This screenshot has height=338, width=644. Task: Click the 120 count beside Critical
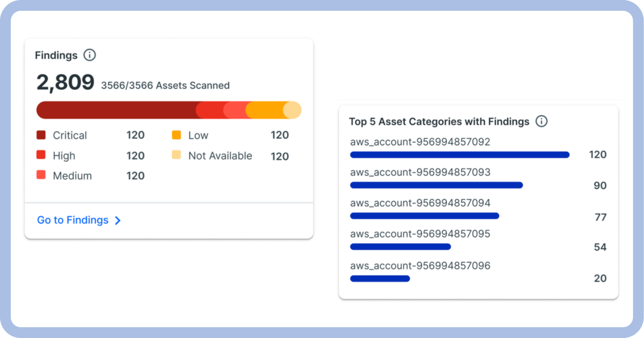[x=135, y=135]
